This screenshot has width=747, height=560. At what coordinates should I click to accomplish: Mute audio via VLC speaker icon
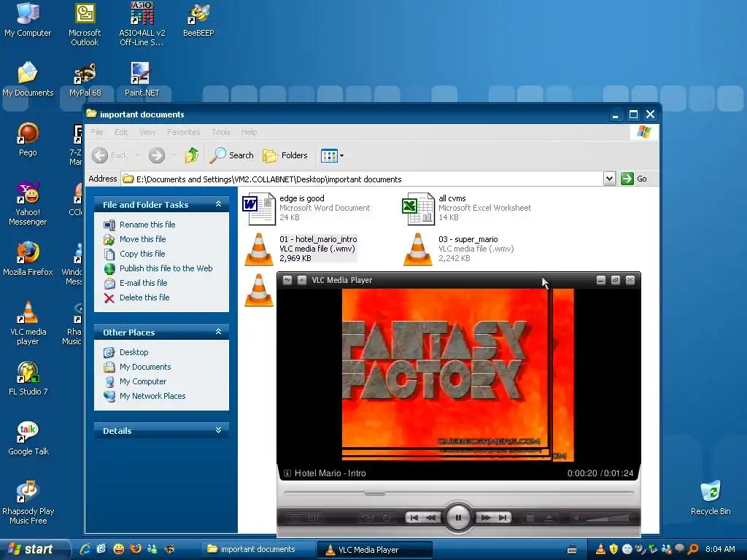click(576, 518)
